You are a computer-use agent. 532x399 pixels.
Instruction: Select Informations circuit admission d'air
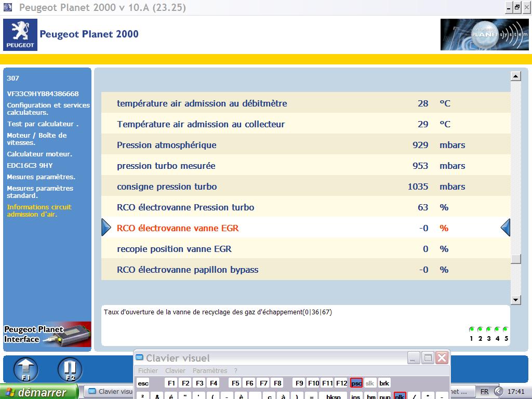[x=39, y=211]
